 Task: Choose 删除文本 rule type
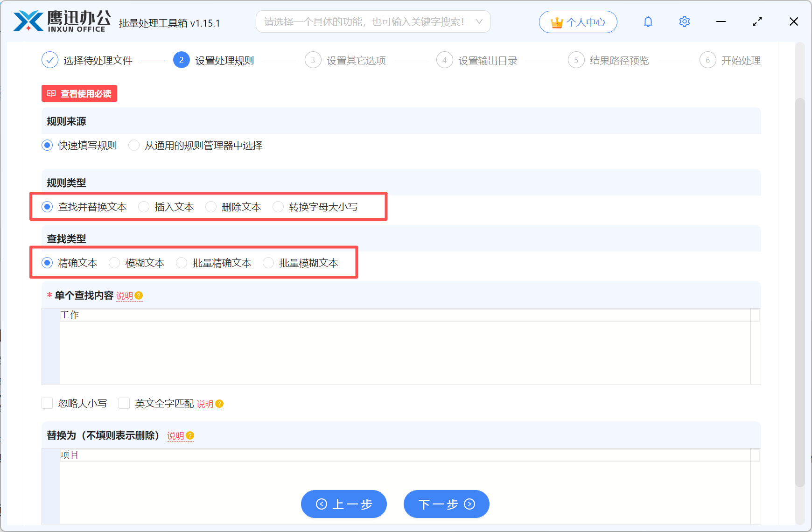point(211,207)
